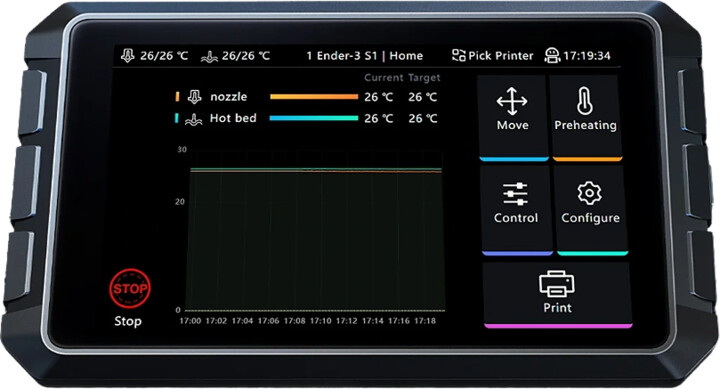Open the Configure settings tile
Image resolution: width=720 pixels, height=389 pixels.
pyautogui.click(x=591, y=209)
